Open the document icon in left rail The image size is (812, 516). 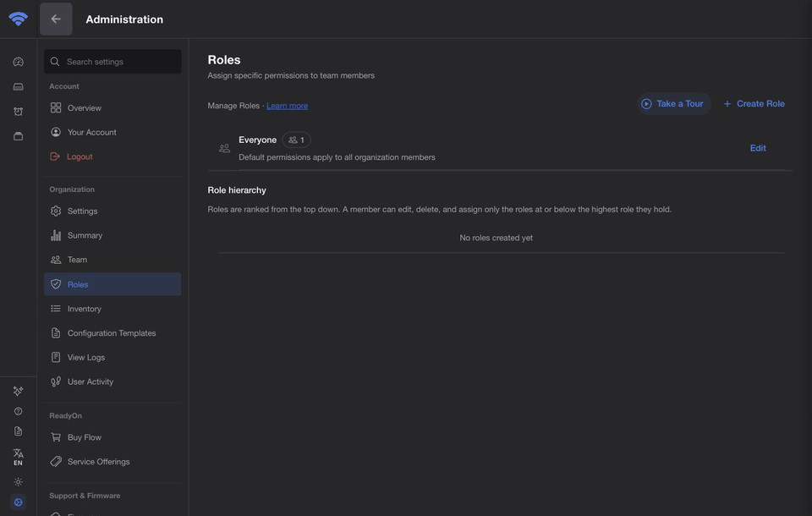(18, 431)
